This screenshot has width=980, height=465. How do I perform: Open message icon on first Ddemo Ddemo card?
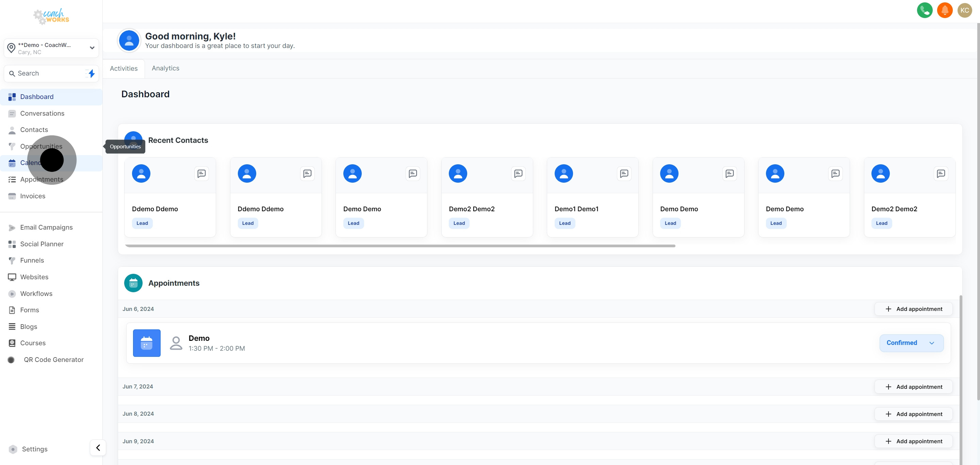click(x=202, y=174)
